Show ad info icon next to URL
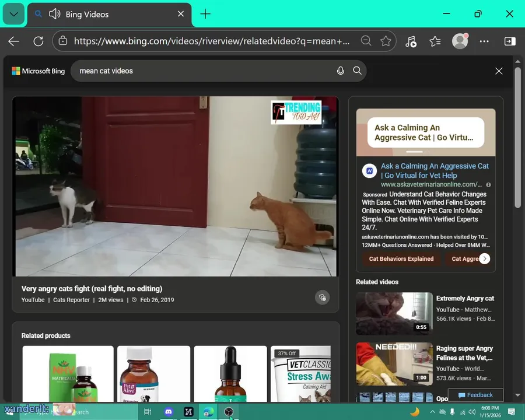The image size is (525, 420). [x=488, y=185]
